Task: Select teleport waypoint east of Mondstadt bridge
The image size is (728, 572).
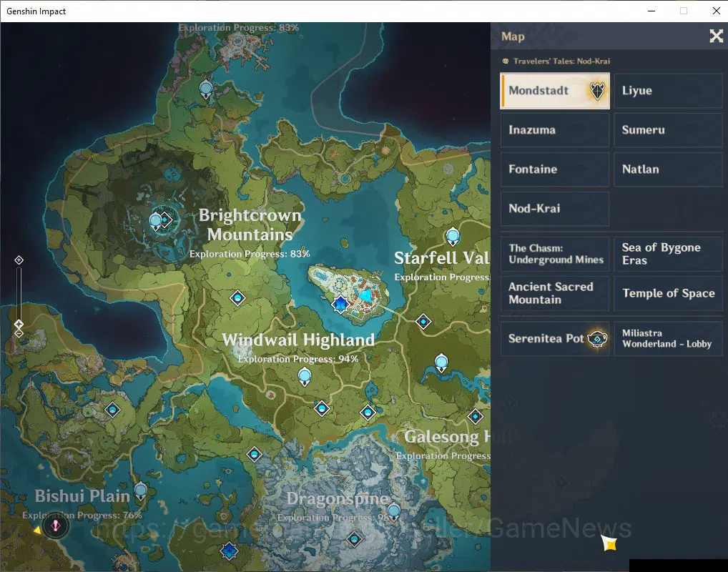Action: click(423, 321)
